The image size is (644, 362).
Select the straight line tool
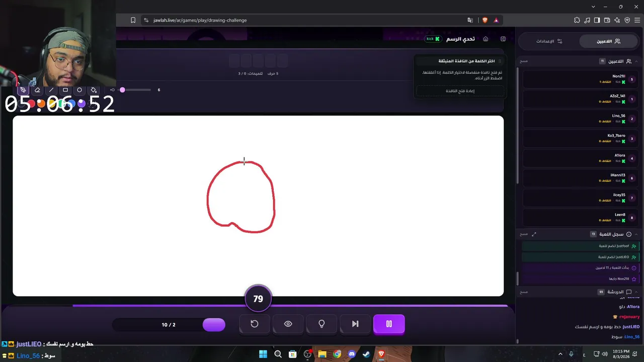point(51,90)
